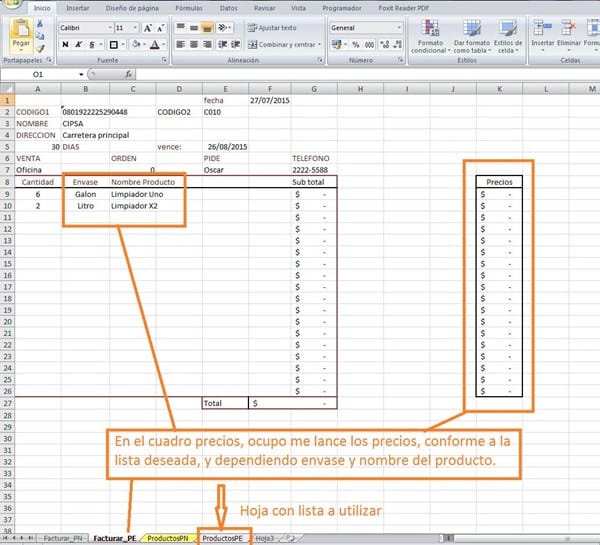Click the insert function fx icon
The height and width of the screenshot is (545, 600).
pos(130,74)
